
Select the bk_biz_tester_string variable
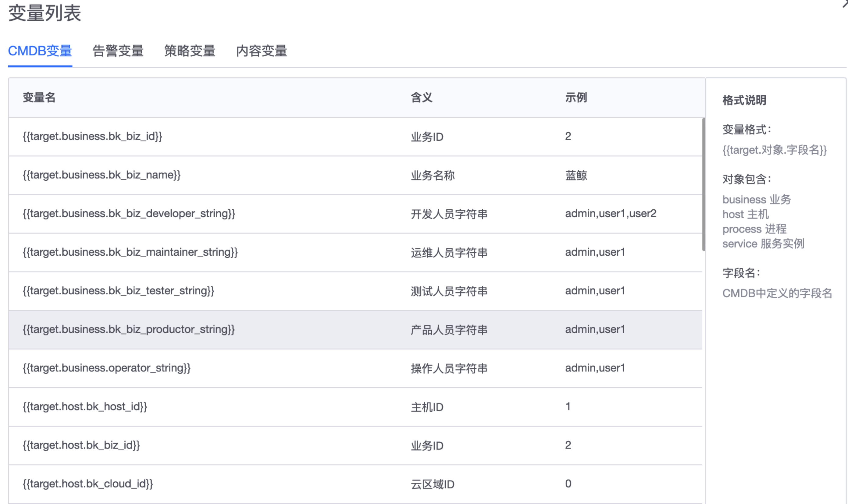pyautogui.click(x=118, y=291)
